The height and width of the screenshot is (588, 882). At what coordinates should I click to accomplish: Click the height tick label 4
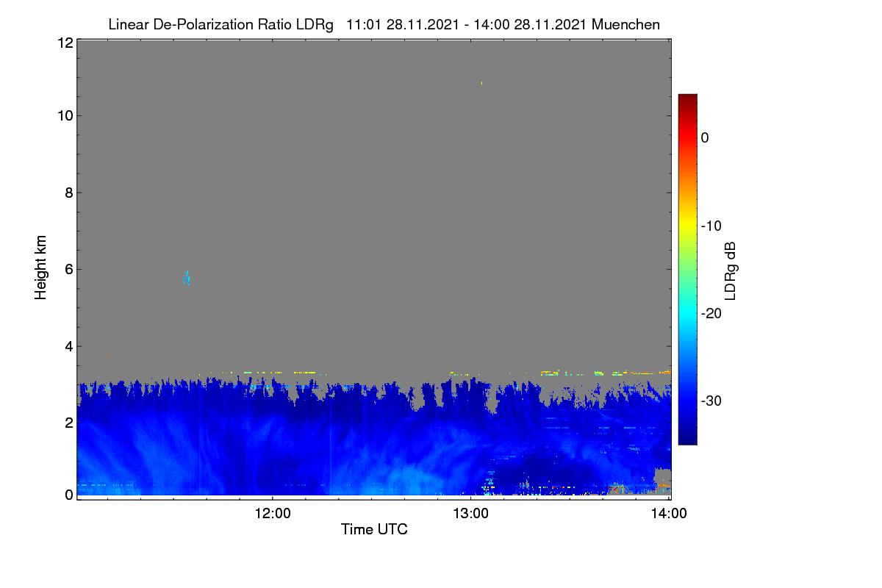(68, 345)
